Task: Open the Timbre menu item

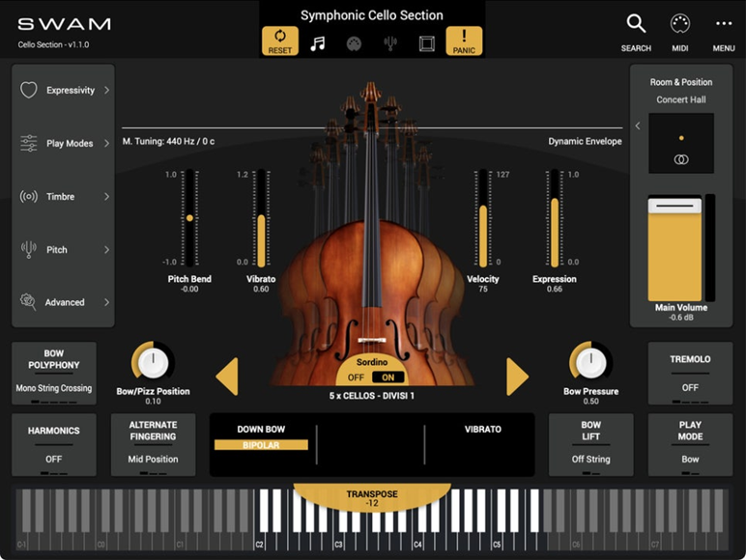Action: [x=63, y=196]
